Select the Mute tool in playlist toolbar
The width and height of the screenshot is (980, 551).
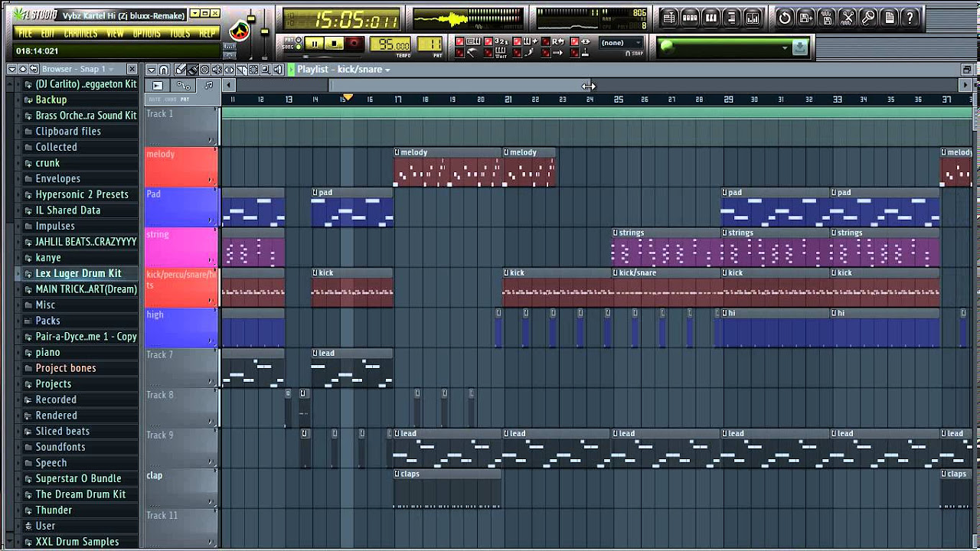point(217,69)
